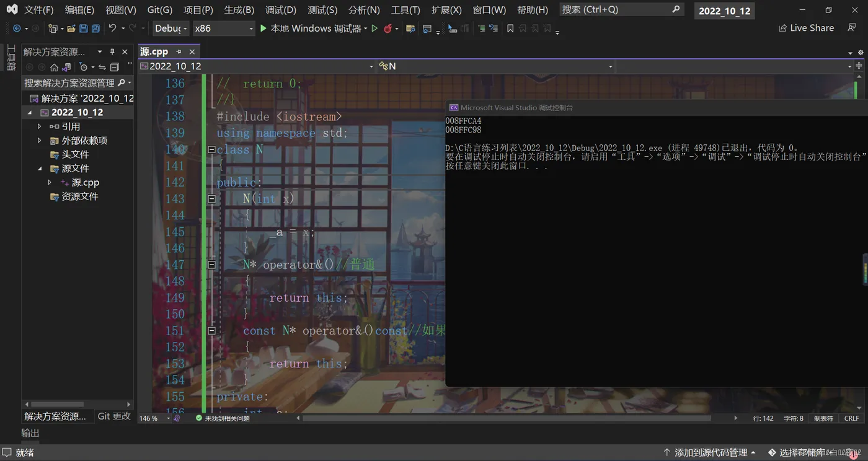Expand the 引用 node in Solution Explorer
This screenshot has height=461, width=868.
(40, 126)
